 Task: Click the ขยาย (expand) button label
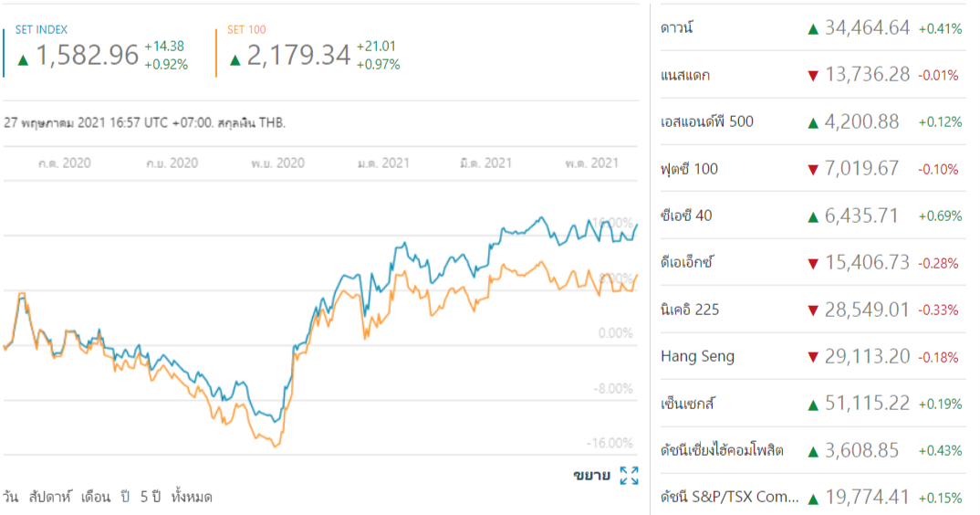[591, 476]
